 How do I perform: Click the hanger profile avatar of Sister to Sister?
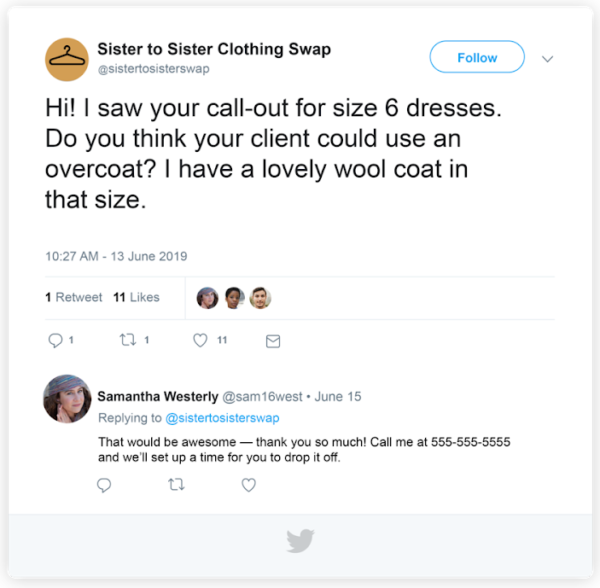pyautogui.click(x=67, y=59)
